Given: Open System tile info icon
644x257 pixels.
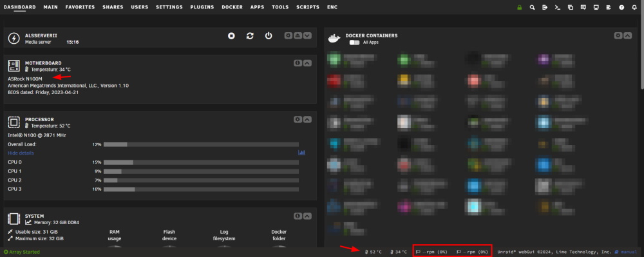Looking at the screenshot, I should click(298, 216).
